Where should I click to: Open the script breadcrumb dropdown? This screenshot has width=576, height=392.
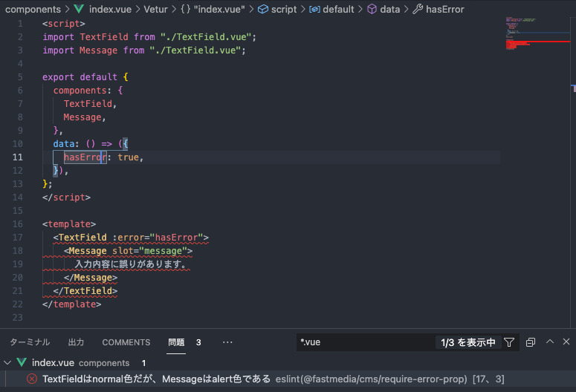tap(284, 9)
